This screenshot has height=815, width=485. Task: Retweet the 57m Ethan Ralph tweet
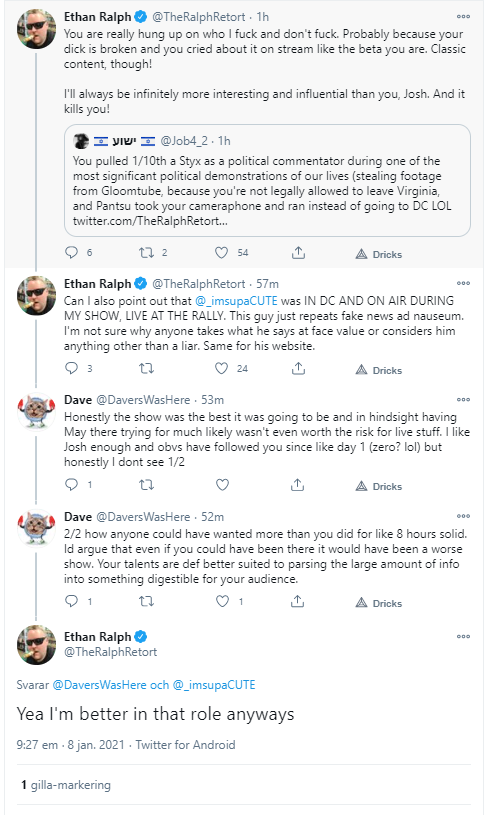point(146,369)
